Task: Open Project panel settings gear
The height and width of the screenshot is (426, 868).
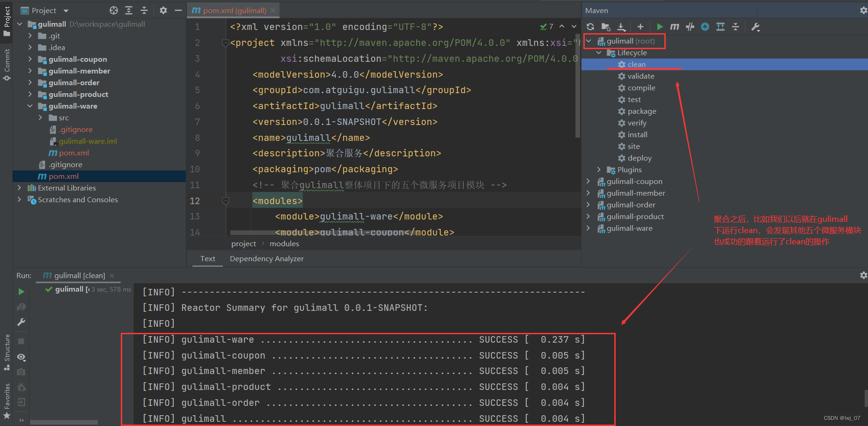Action: point(163,10)
